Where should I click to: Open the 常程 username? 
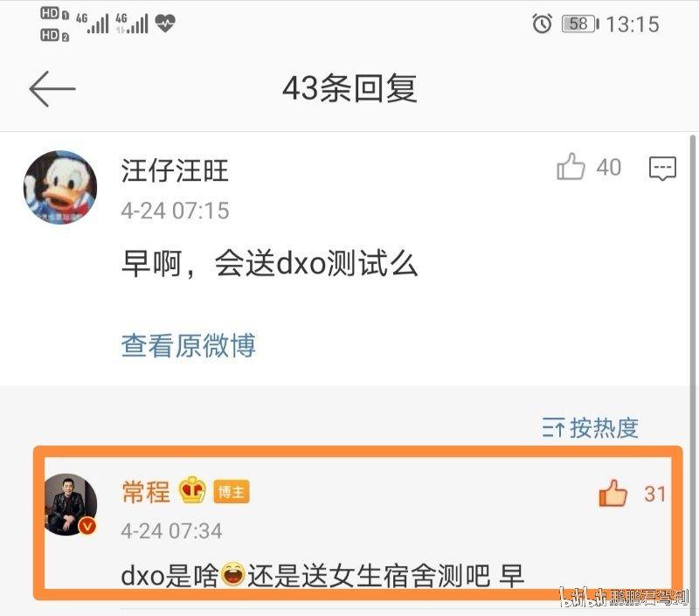tap(146, 492)
